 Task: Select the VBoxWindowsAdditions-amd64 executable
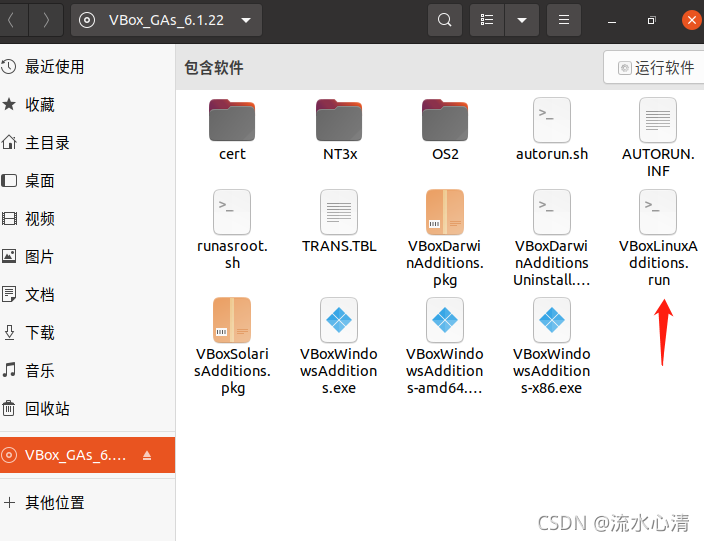[x=445, y=347]
